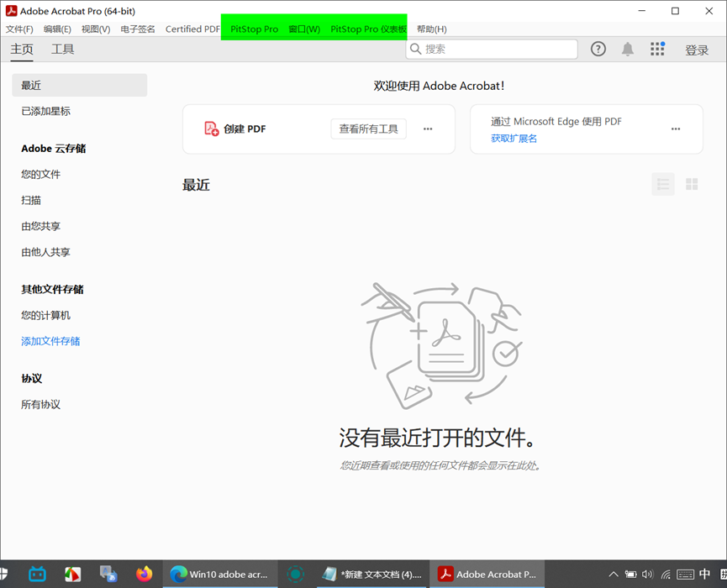This screenshot has width=727, height=588.
Task: Open the 电子签名 menu
Action: tap(138, 29)
